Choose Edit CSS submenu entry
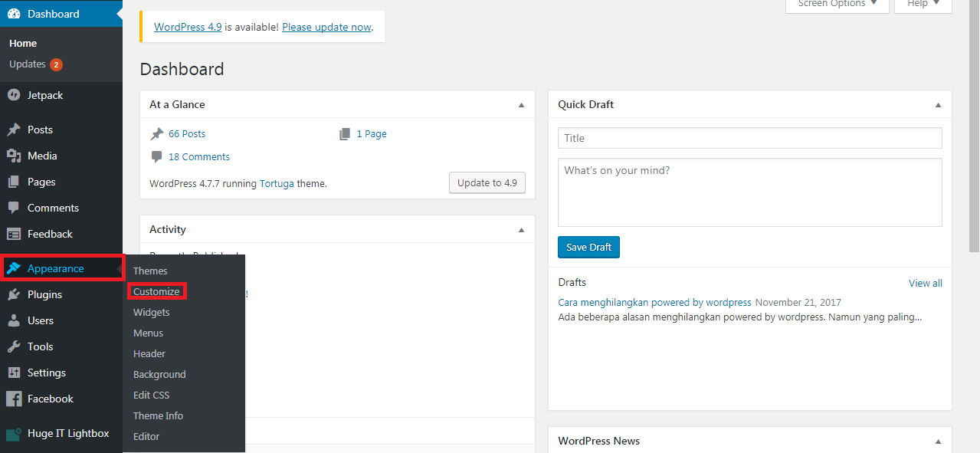 coord(152,395)
